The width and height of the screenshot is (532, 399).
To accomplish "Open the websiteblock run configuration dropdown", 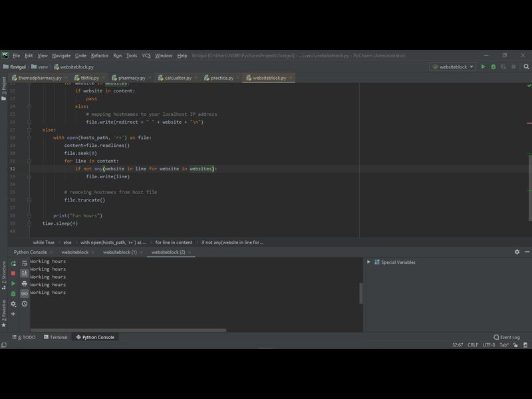I will pyautogui.click(x=453, y=67).
